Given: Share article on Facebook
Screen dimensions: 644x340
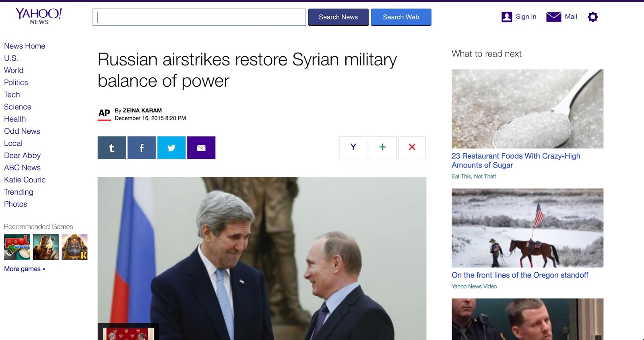Looking at the screenshot, I should click(142, 148).
